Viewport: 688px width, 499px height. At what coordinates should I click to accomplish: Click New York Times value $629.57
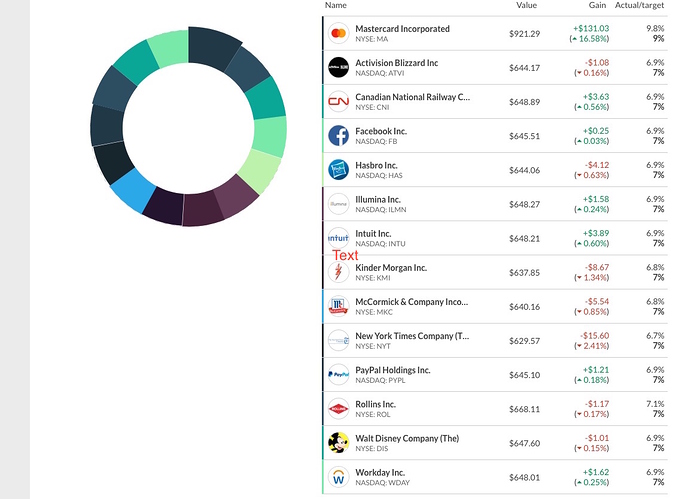524,341
